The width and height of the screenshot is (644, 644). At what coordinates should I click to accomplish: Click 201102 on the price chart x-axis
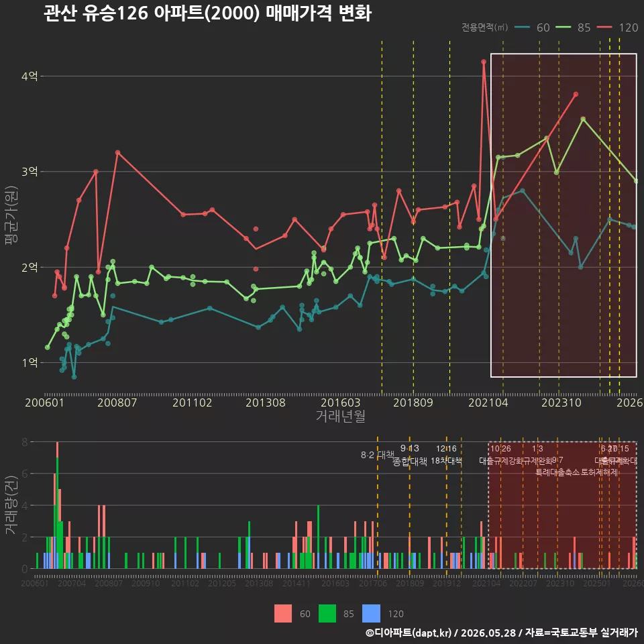[193, 402]
